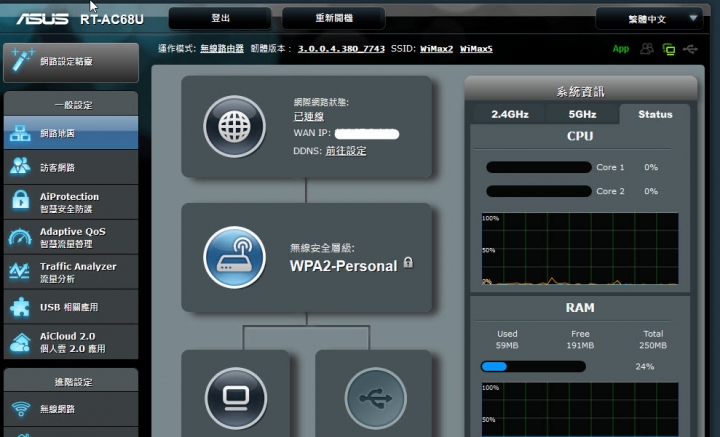720x437 pixels.
Task: Open the language dropdown 繁體中文
Action: (649, 19)
